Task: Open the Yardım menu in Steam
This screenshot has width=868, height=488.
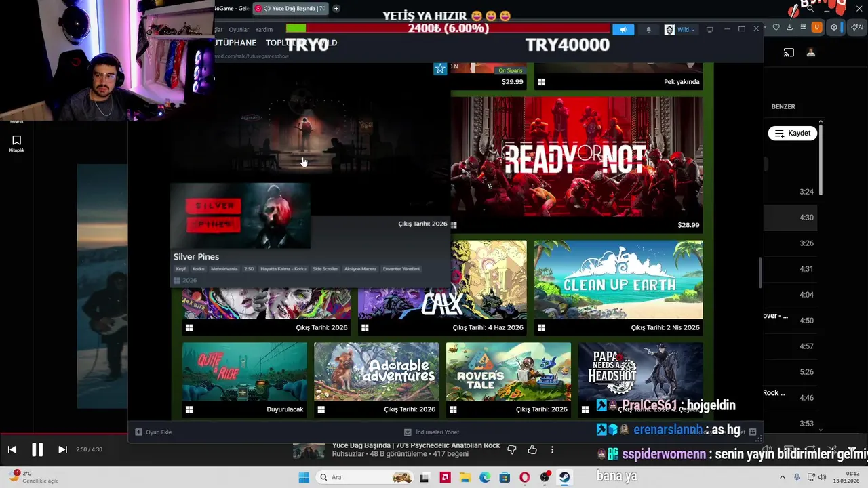Action: (x=264, y=30)
